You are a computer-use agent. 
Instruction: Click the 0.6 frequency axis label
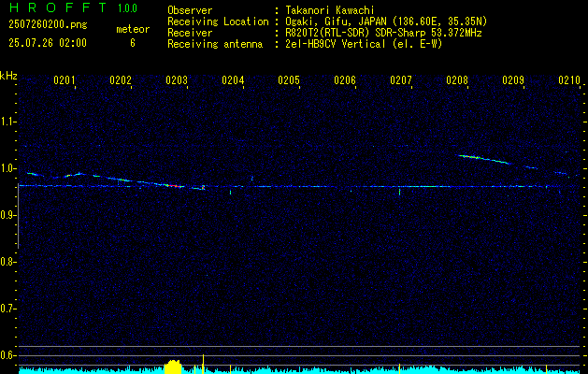click(x=7, y=355)
